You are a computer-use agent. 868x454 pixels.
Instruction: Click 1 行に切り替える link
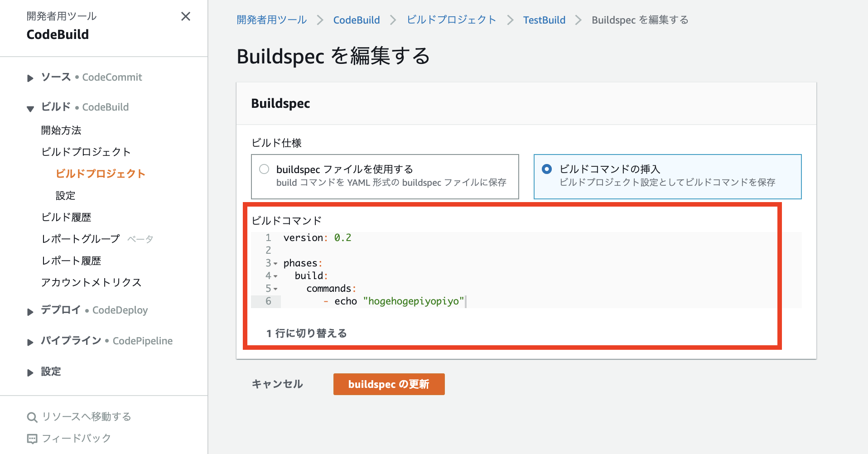tap(307, 333)
